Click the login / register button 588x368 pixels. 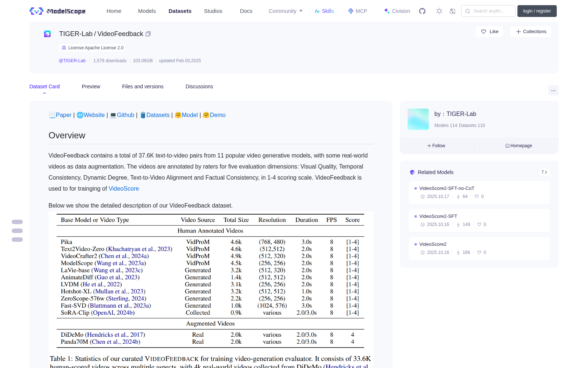pos(537,11)
